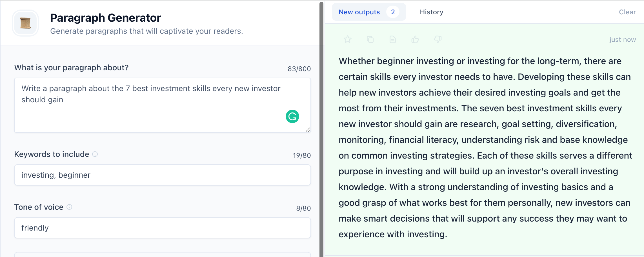The image size is (644, 257).
Task: Give thumbs up to the output
Action: [x=415, y=39]
